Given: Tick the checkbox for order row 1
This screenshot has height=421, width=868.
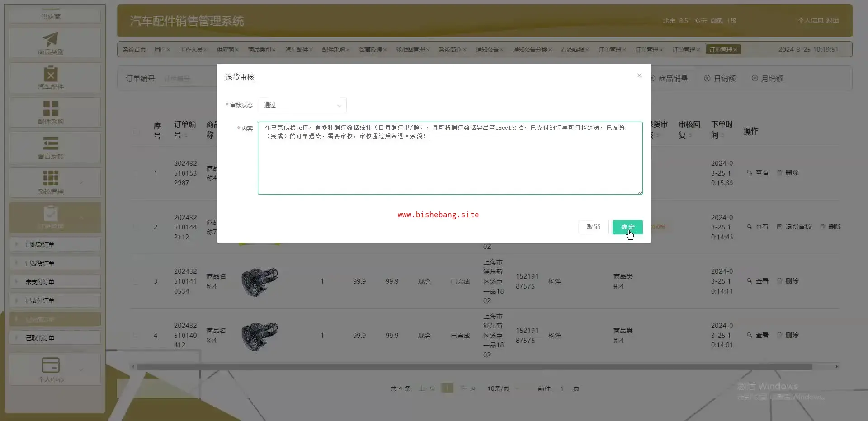Looking at the screenshot, I should 136,173.
